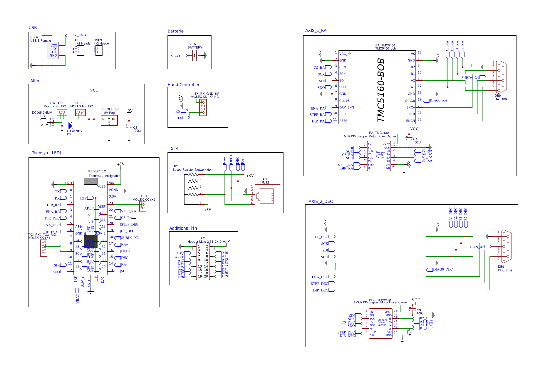Click the RA_TMC2130 stepper driver carrier symbol

click(x=379, y=156)
